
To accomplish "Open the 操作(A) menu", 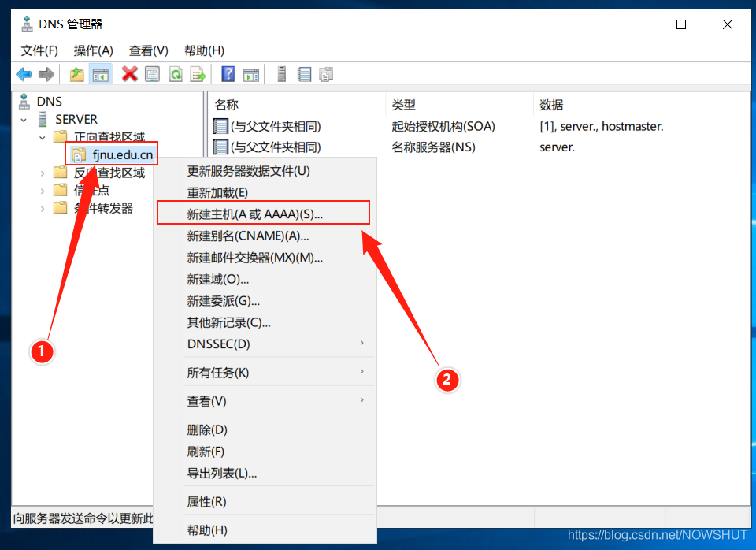I will click(93, 50).
